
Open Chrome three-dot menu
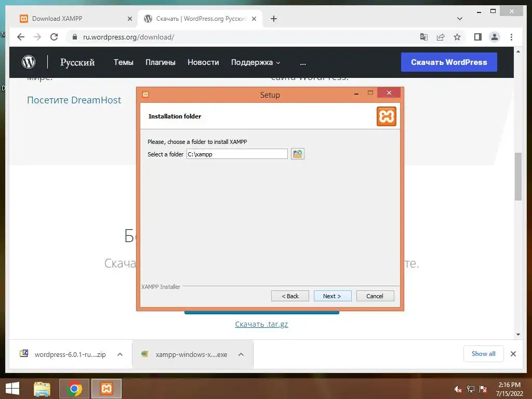click(511, 37)
